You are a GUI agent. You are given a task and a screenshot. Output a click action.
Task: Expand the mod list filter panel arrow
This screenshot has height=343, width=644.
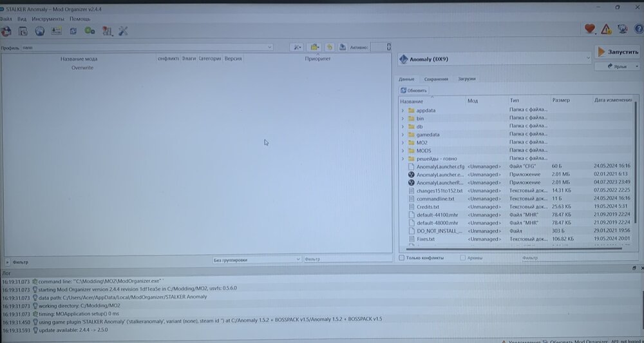7,262
